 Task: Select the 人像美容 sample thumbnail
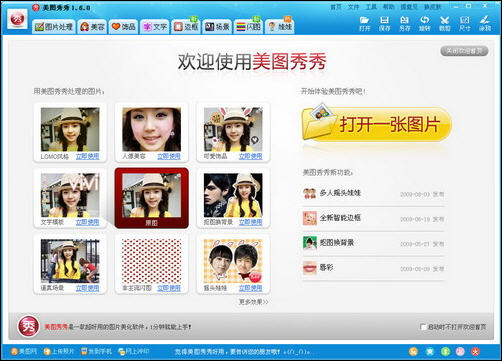click(x=152, y=129)
